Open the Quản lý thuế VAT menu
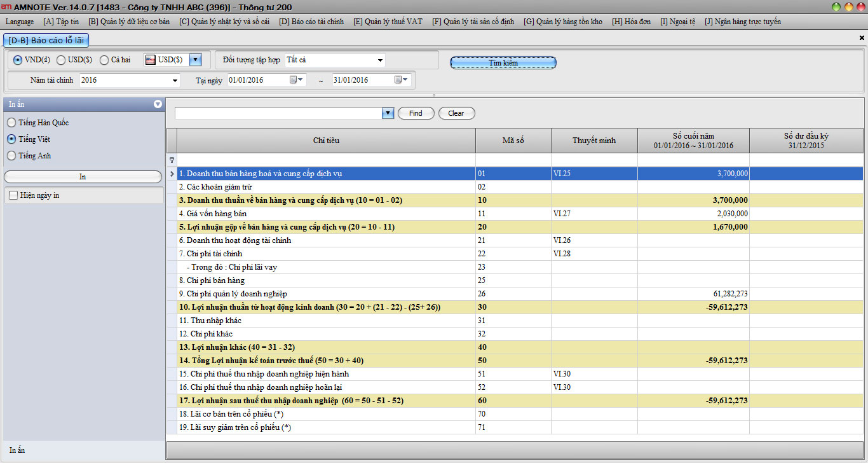Screen dimensions: 868x463 click(388, 22)
